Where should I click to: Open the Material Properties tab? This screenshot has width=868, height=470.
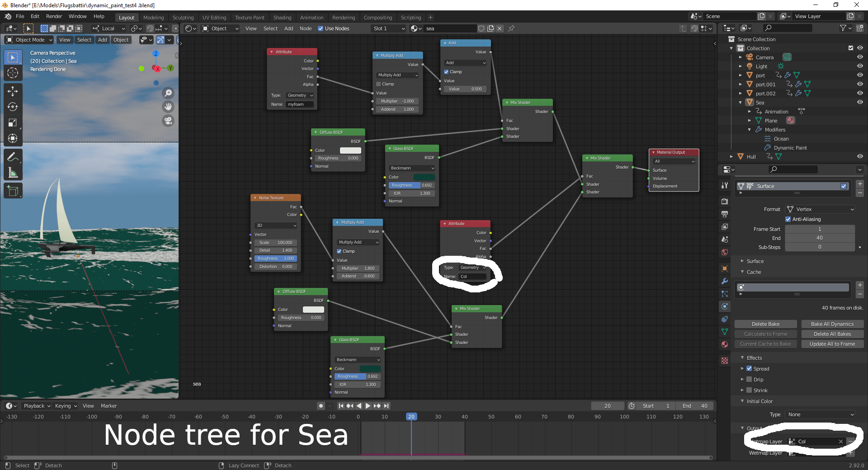(x=725, y=344)
